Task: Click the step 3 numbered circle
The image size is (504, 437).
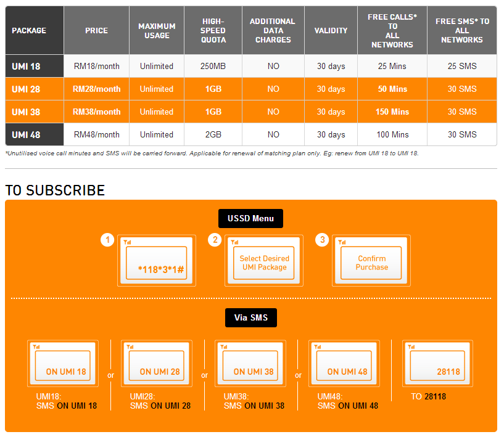Action: coord(322,240)
